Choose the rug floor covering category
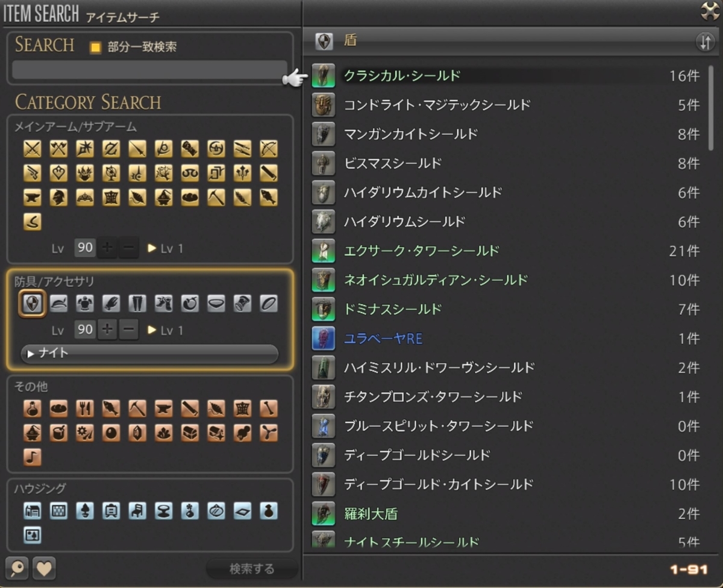 [x=242, y=511]
